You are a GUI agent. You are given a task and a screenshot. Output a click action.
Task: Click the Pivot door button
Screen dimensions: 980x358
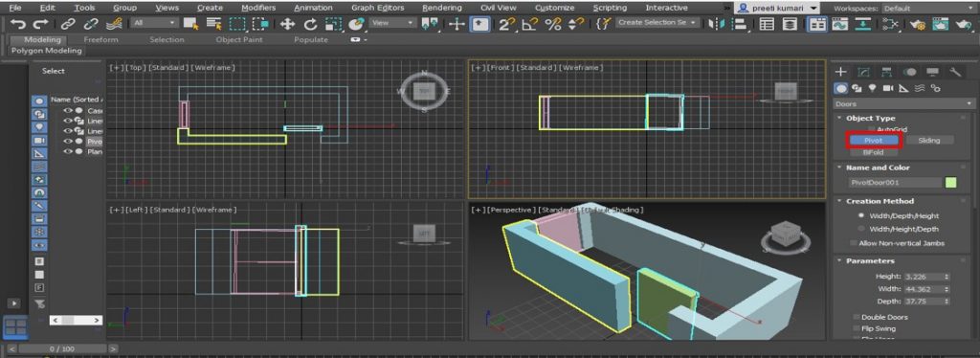(x=873, y=141)
